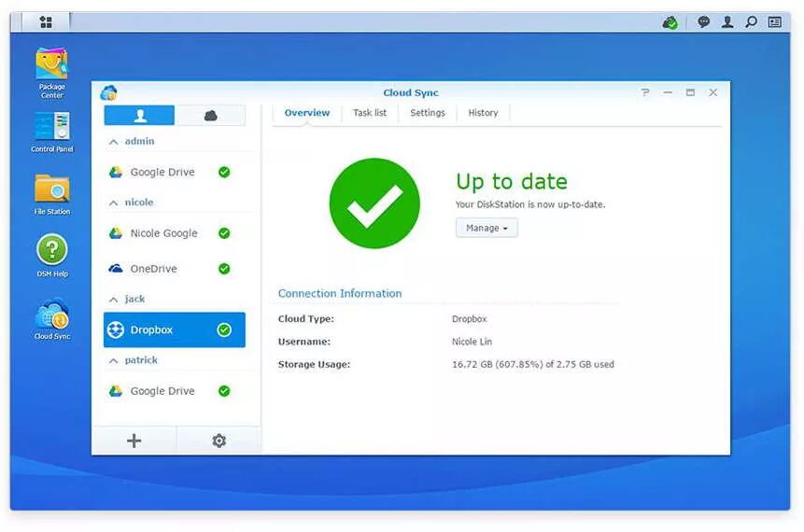804x532 pixels.
Task: Select the Dropbox connection
Action: click(x=175, y=329)
